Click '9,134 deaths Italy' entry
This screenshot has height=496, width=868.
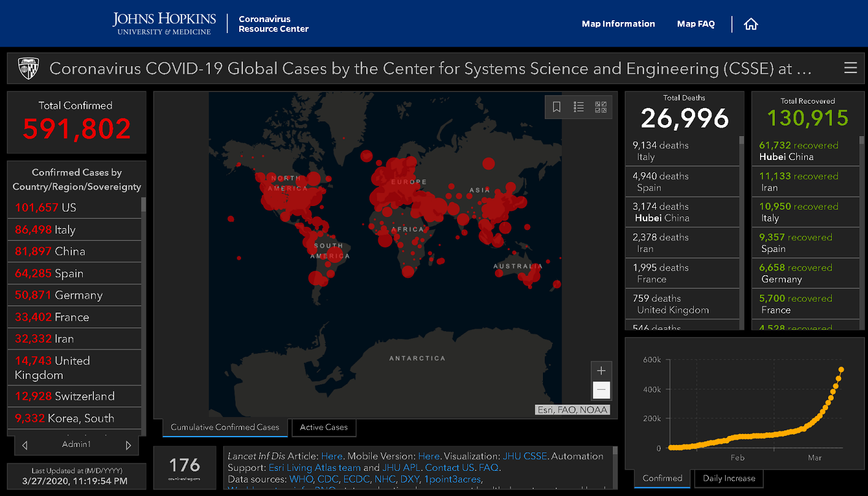pyautogui.click(x=682, y=151)
